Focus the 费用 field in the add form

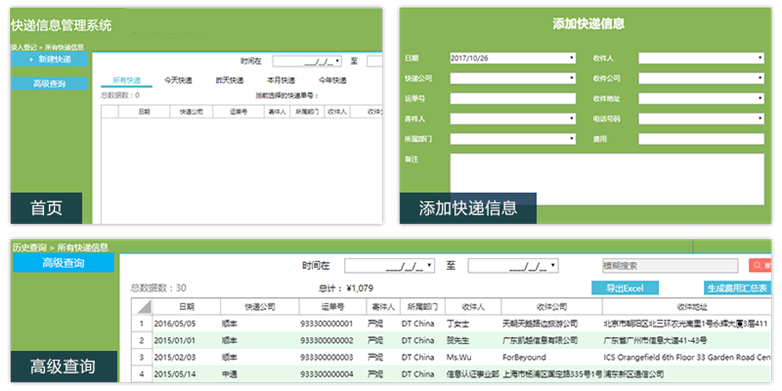pyautogui.click(x=701, y=139)
